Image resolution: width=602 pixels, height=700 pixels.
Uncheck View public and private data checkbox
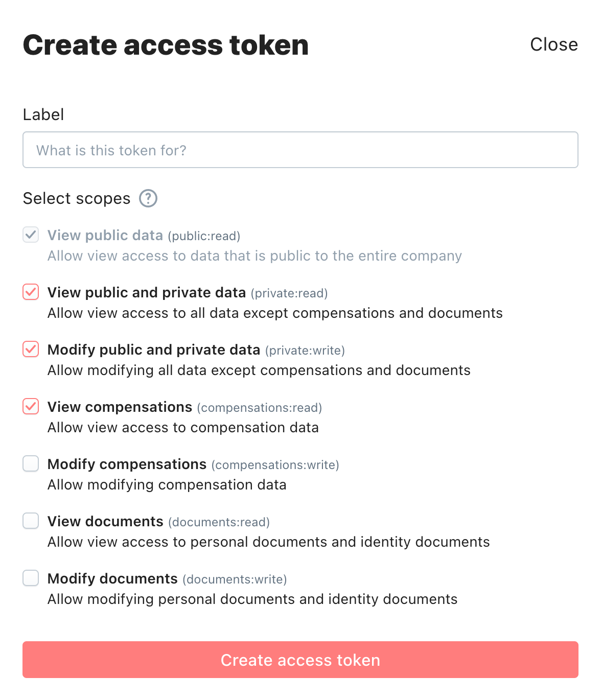tap(31, 292)
